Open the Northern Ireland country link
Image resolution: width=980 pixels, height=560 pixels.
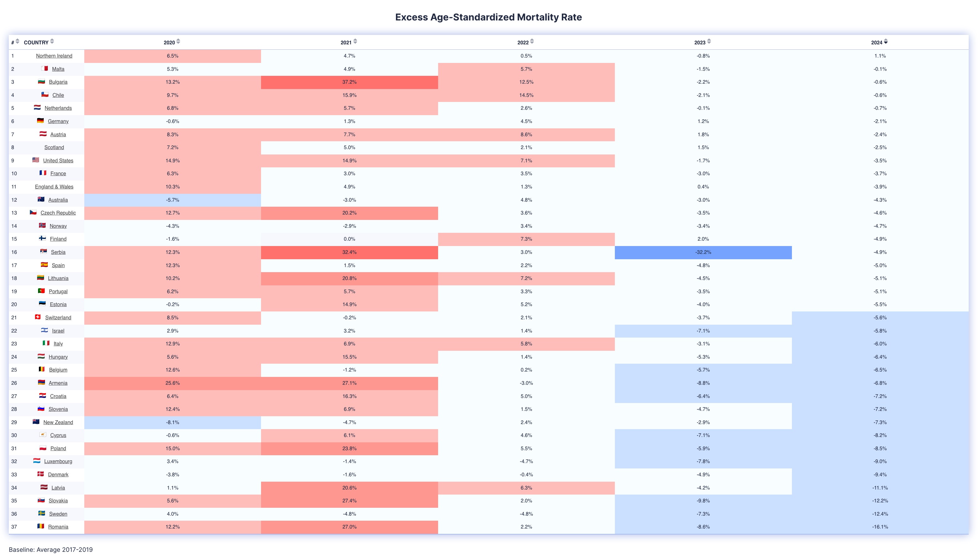click(x=54, y=56)
